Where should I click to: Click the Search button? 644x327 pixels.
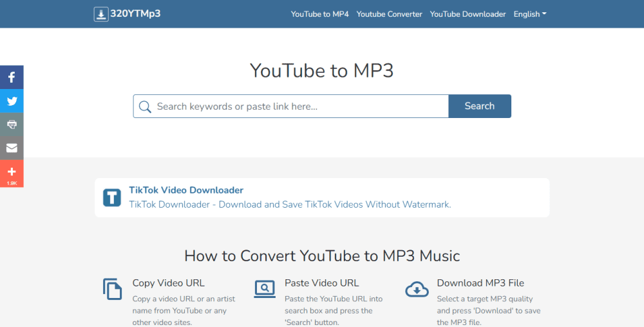click(480, 106)
